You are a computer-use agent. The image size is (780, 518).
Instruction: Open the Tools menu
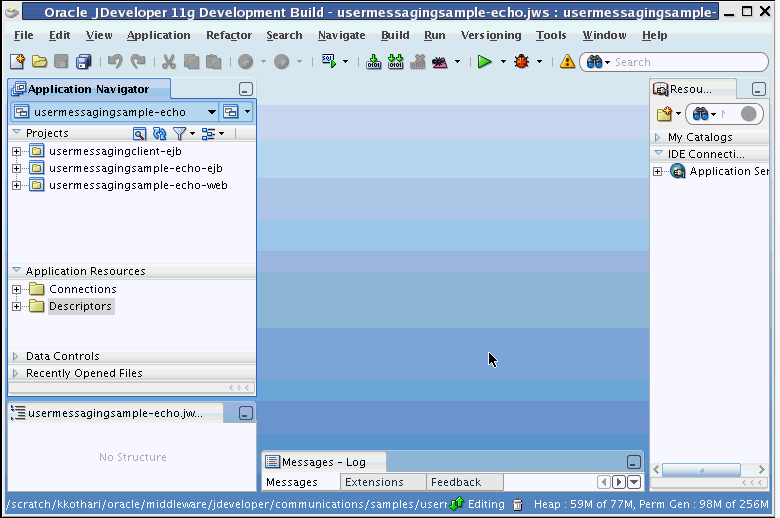[x=551, y=35]
